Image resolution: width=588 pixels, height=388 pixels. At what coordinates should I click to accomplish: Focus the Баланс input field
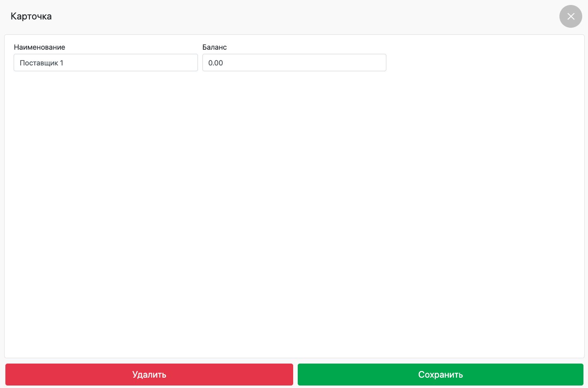click(x=294, y=63)
